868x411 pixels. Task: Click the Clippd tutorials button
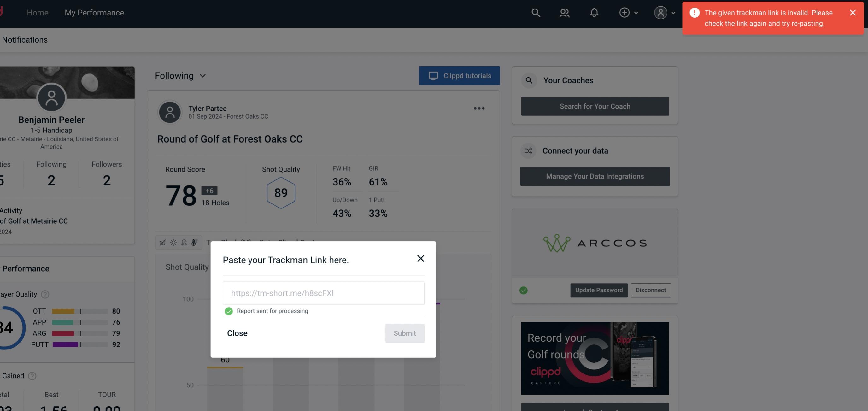[460, 75]
